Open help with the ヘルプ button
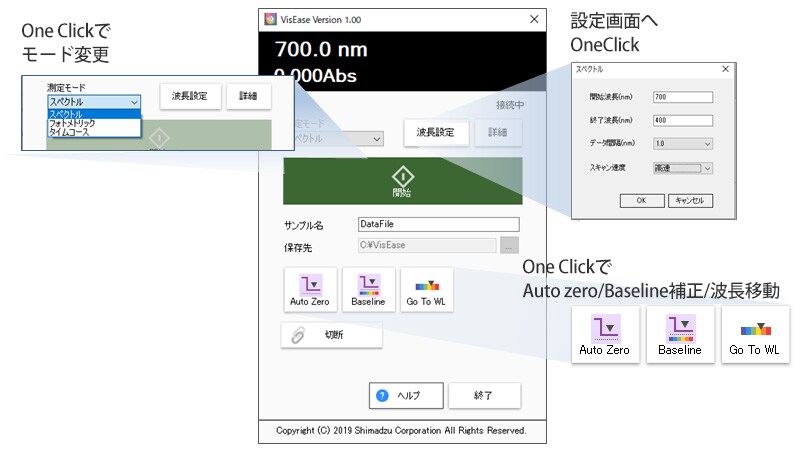 click(406, 395)
